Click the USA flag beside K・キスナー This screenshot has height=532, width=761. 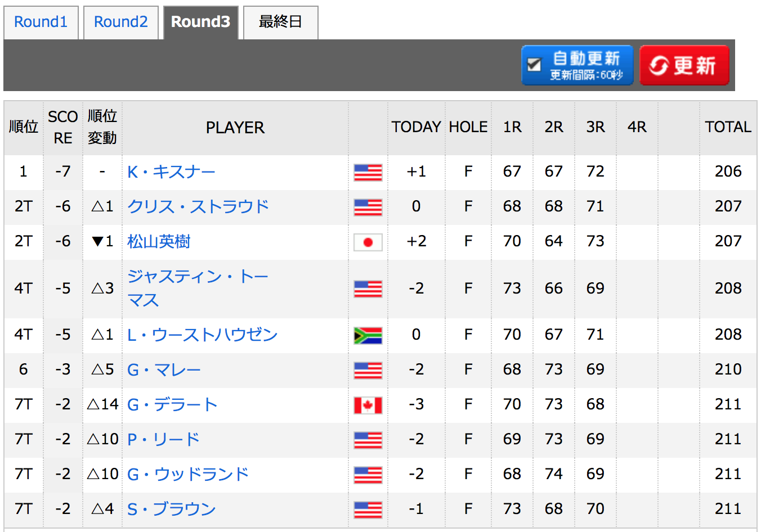coord(368,172)
